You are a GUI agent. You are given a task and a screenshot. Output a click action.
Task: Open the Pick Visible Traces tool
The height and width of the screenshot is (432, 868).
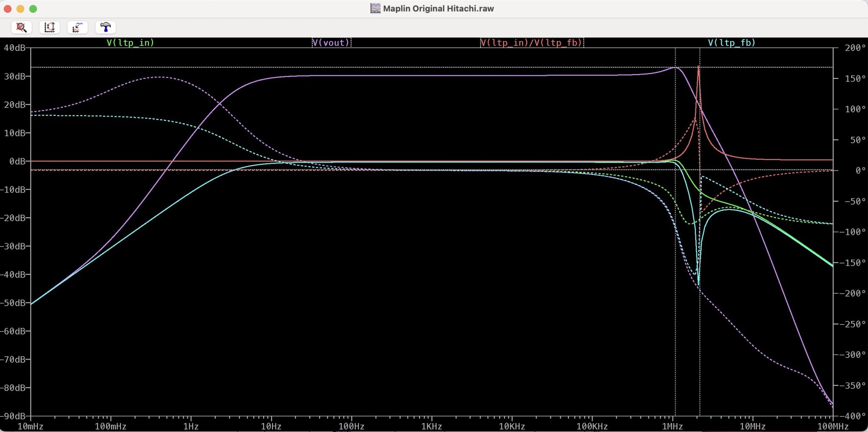[x=78, y=28]
